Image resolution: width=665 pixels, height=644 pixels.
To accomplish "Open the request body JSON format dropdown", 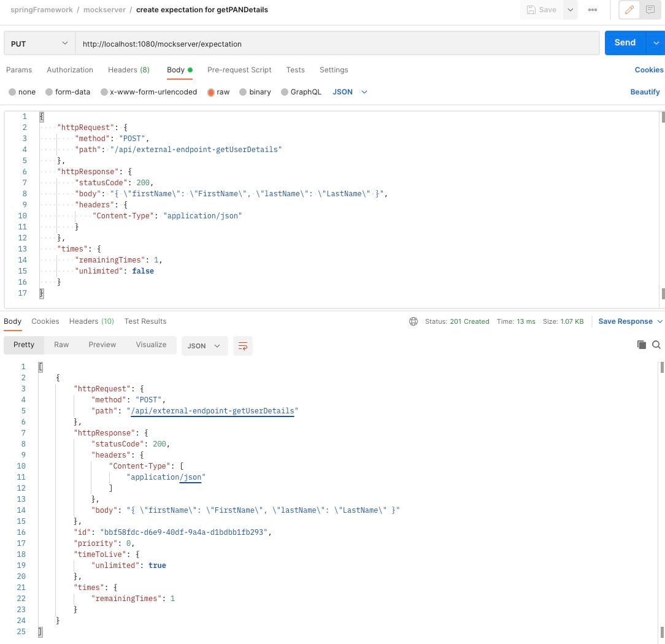I will click(350, 92).
